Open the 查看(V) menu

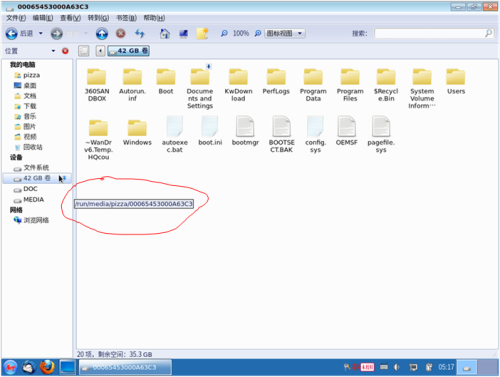pyautogui.click(x=70, y=18)
